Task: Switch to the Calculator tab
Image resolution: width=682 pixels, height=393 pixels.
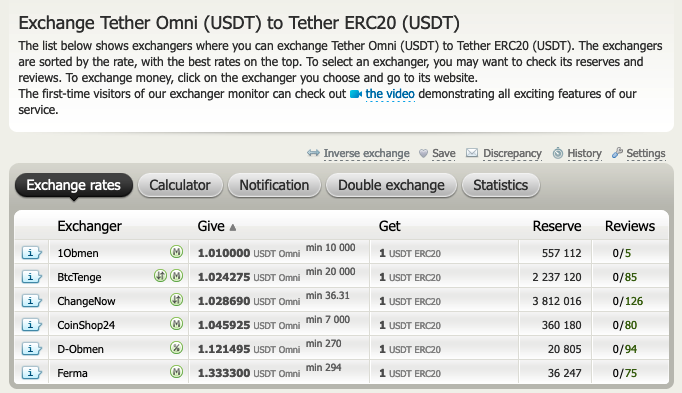Action: point(180,185)
